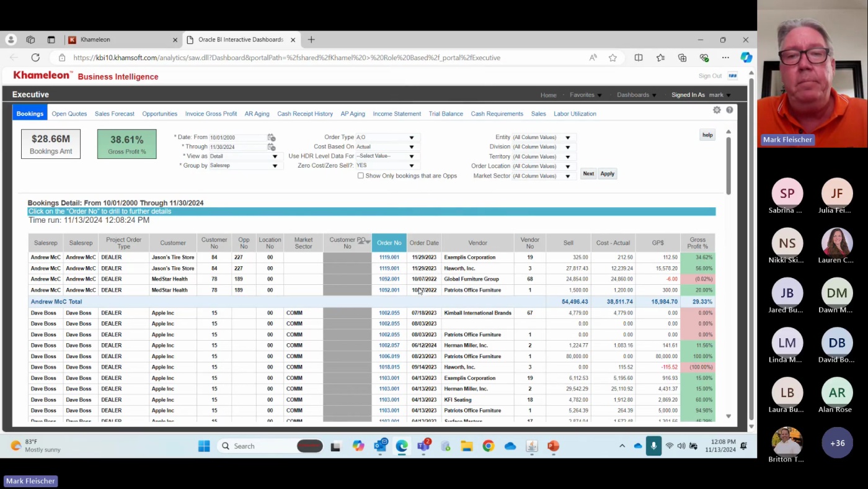The width and height of the screenshot is (868, 489).
Task: Mute microphone in the system tray
Action: [x=653, y=446]
